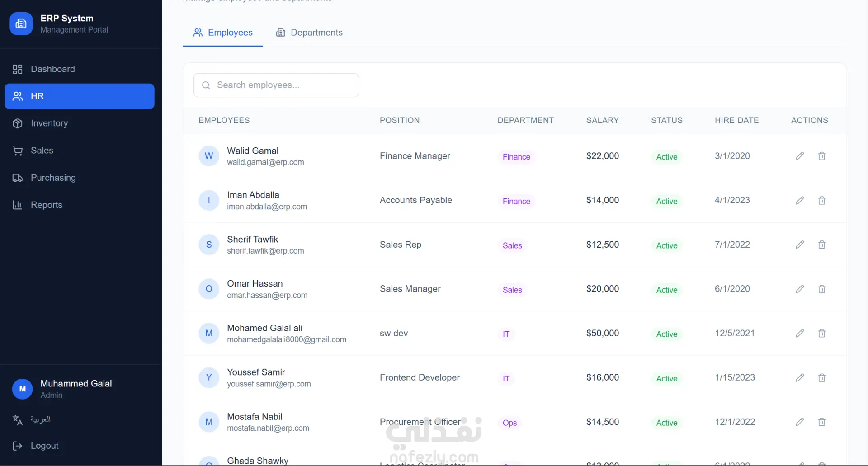Click Muhammed Galal's admin avatar
The image size is (868, 466).
click(23, 389)
